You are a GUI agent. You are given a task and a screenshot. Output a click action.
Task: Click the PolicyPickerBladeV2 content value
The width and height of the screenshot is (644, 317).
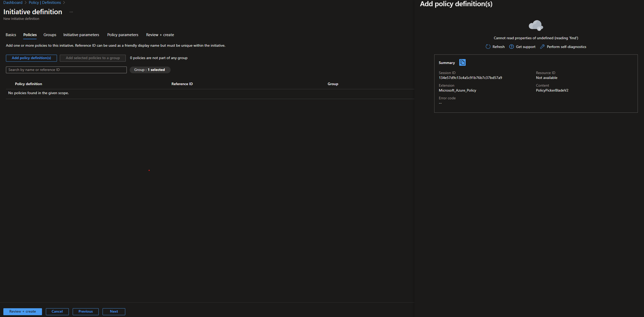[x=552, y=91]
